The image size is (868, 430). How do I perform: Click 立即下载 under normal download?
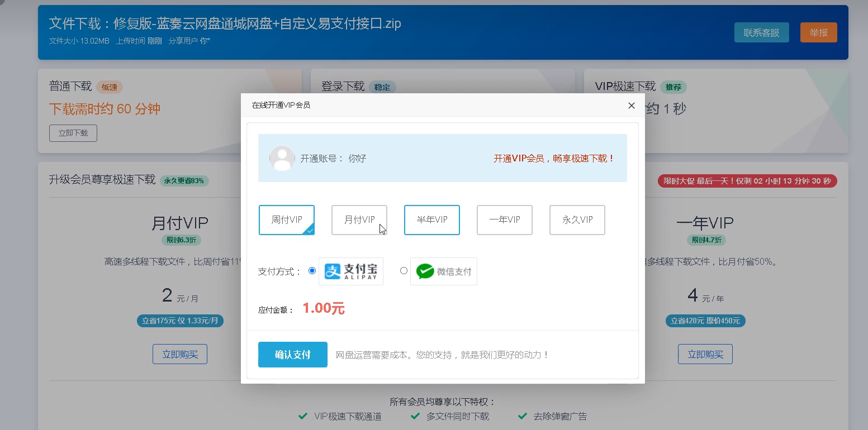(73, 133)
